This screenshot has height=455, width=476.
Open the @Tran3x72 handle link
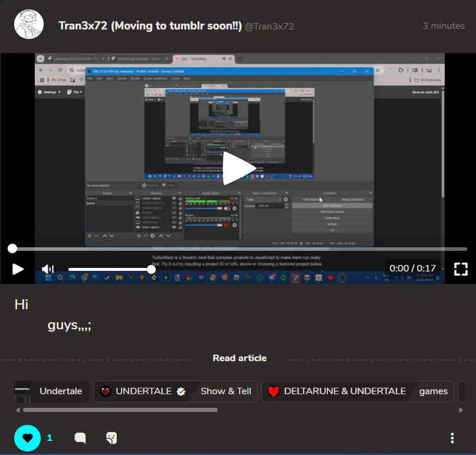coord(270,27)
